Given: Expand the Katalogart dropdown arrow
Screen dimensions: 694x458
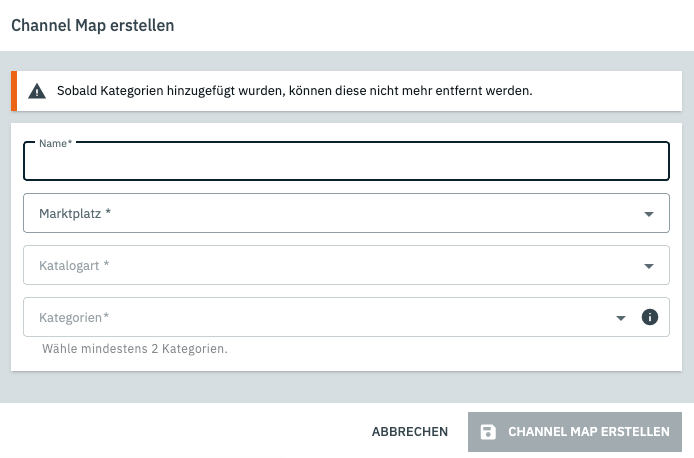Looking at the screenshot, I should click(x=649, y=265).
